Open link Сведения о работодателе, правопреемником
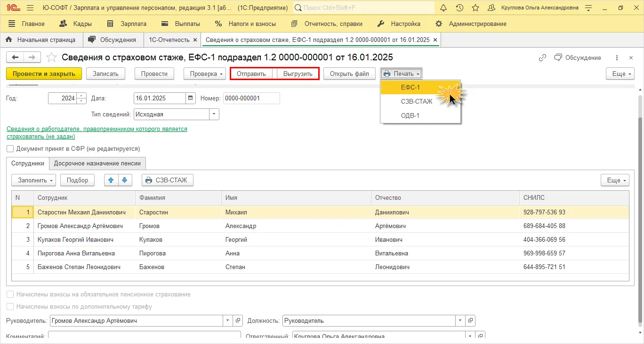Screen dimensions: 644x344 pyautogui.click(x=97, y=132)
